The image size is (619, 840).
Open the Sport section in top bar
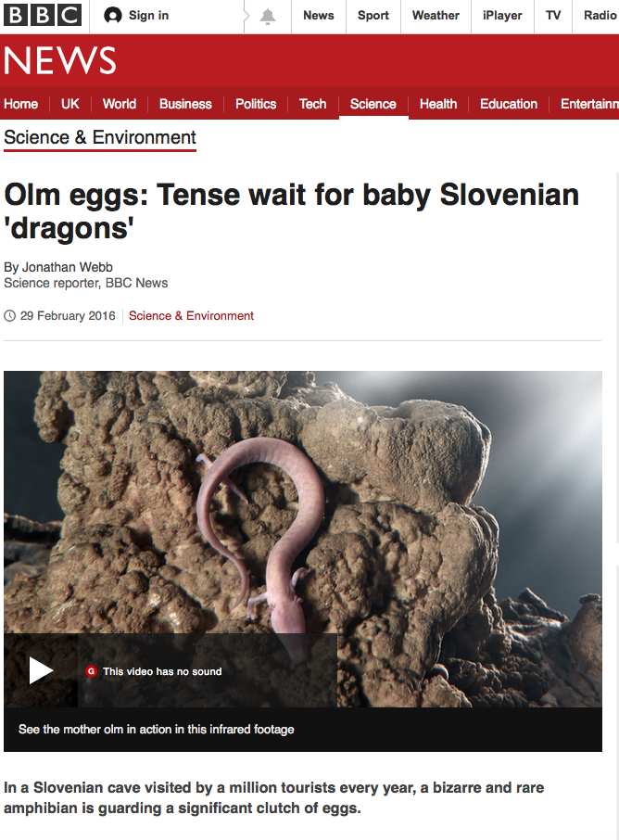373,16
